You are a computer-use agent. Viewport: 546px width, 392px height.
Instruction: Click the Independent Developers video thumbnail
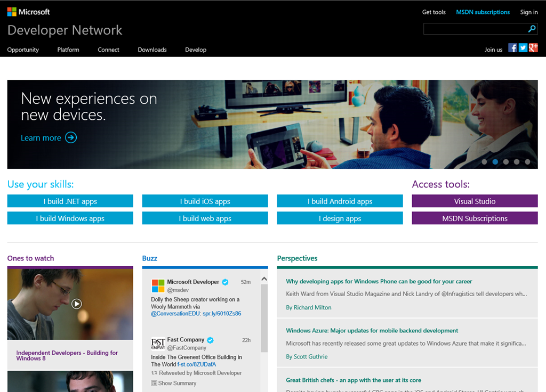tap(70, 304)
